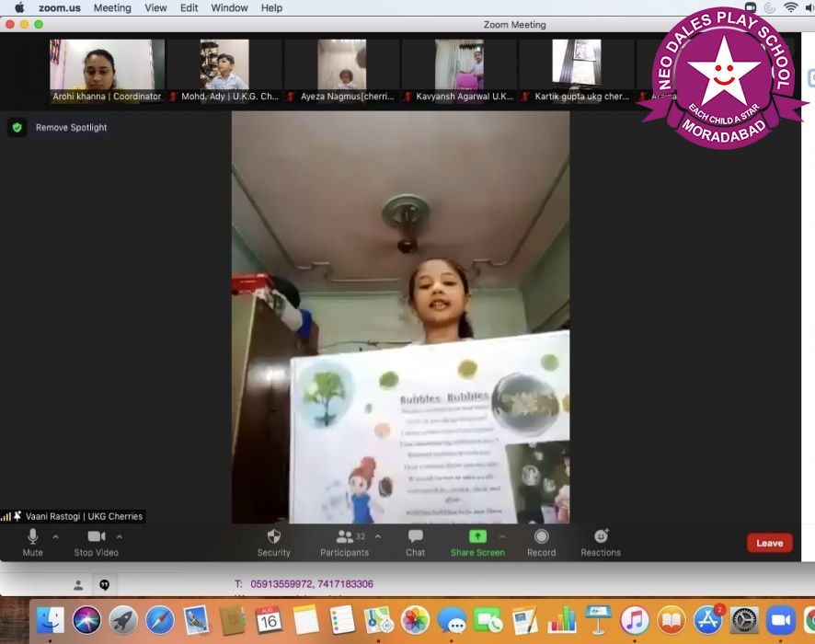Viewport: 815px width, 644px height.
Task: Launch Siri from the Dock
Action: (86, 620)
